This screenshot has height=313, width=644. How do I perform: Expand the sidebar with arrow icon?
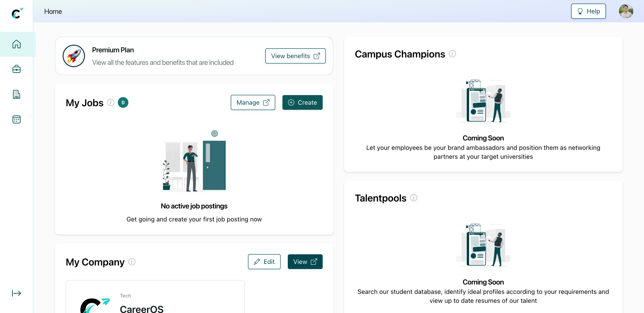17,293
